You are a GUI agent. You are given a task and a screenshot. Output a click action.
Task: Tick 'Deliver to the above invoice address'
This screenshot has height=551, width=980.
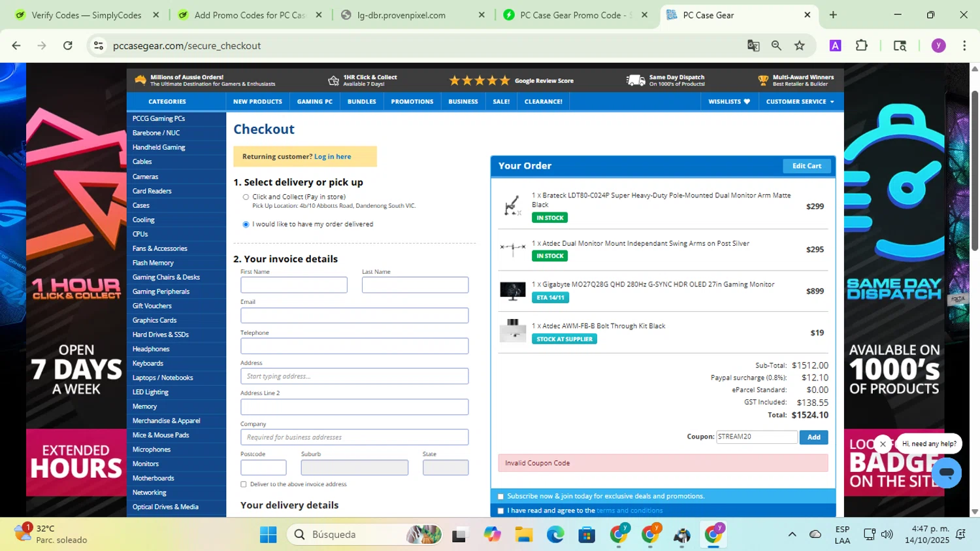(244, 484)
